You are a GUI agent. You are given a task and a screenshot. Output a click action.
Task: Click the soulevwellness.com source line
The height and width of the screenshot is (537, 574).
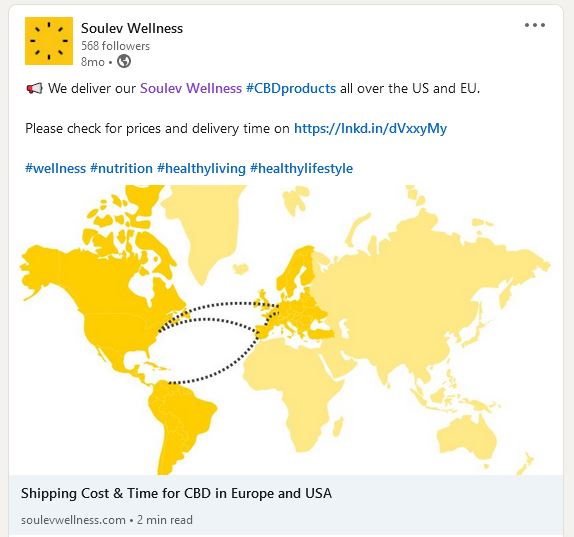point(107,520)
